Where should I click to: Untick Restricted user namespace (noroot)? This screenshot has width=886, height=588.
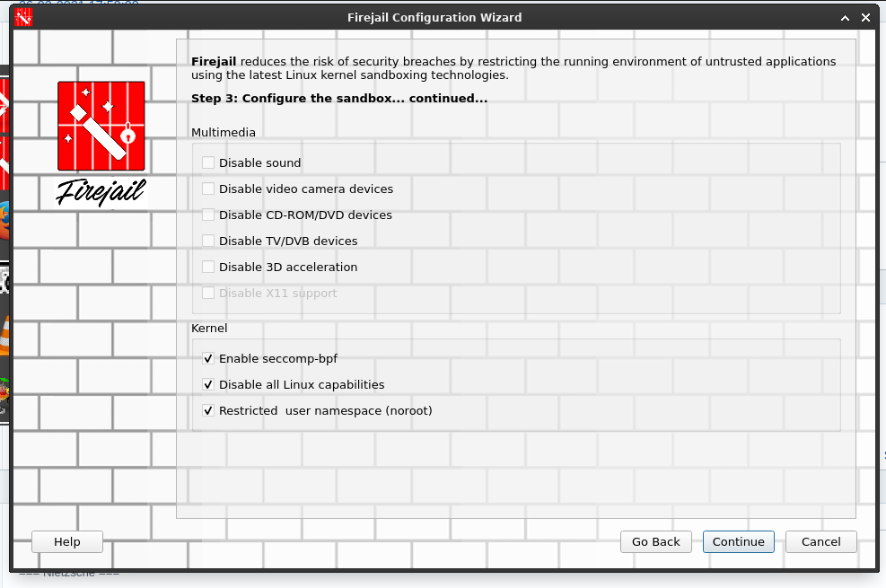coord(208,411)
